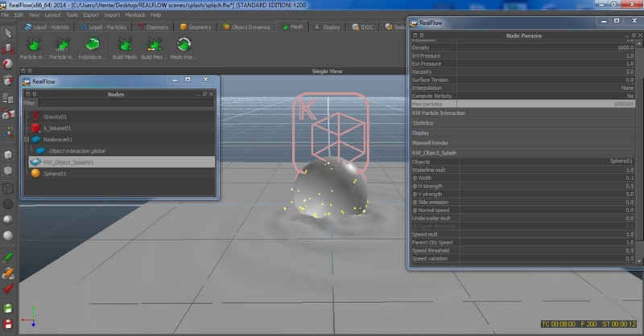This screenshot has width=644, height=336.
Task: Click the red floppy disk icon
Action: coord(8,324)
